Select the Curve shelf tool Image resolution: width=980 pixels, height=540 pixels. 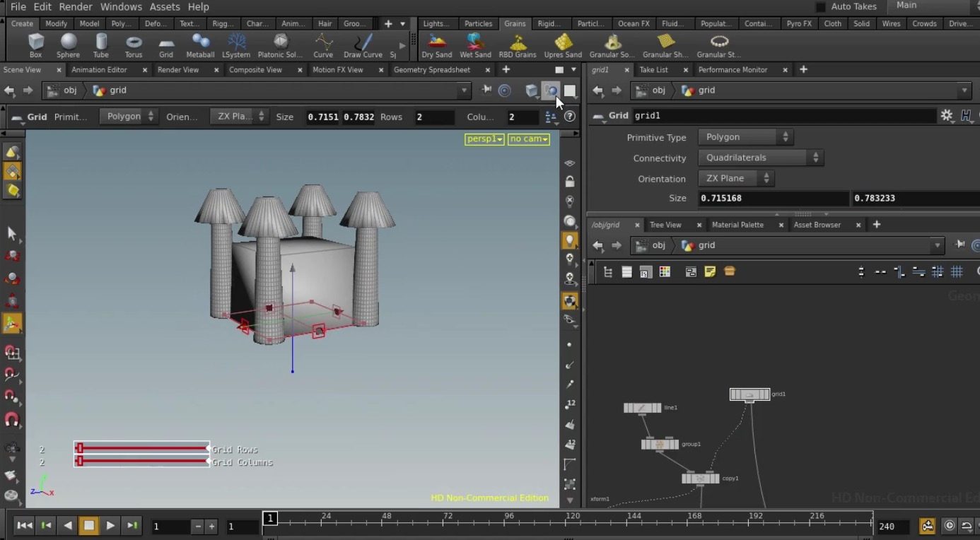pos(323,45)
